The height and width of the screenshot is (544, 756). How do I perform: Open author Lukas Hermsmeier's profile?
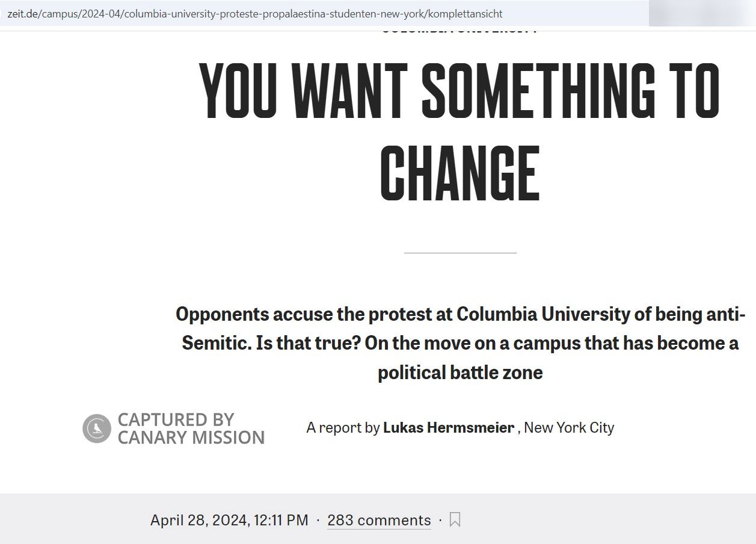click(449, 428)
